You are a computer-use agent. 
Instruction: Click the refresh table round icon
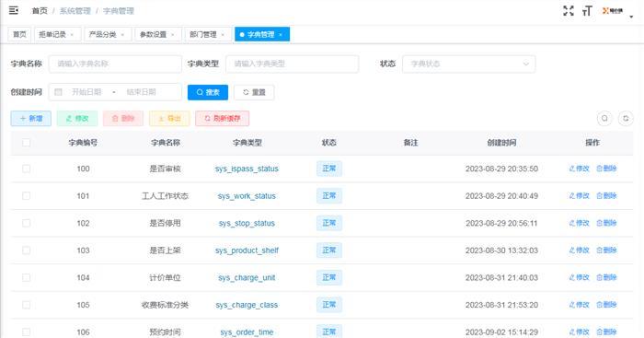[x=626, y=119]
